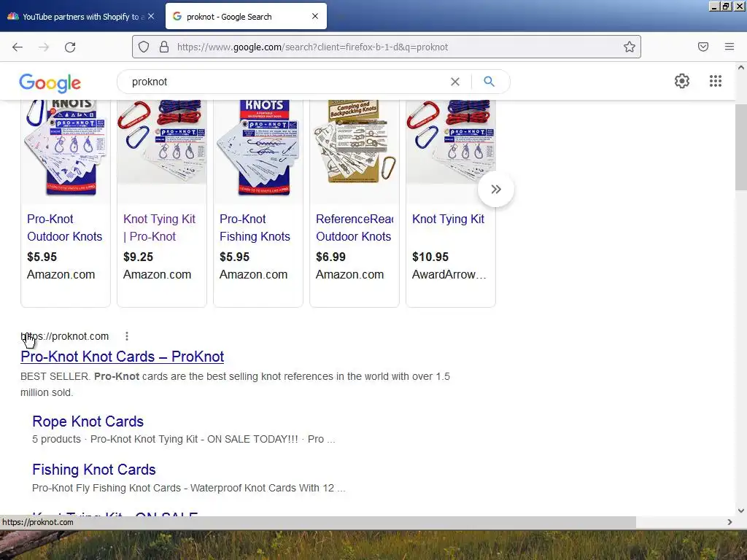The image size is (747, 560).
Task: Click the horizontal scrollbar right arrow
Action: (729, 522)
